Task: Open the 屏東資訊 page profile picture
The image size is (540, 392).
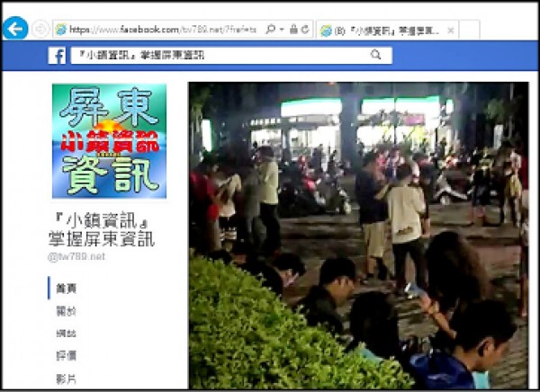Action: (x=109, y=140)
